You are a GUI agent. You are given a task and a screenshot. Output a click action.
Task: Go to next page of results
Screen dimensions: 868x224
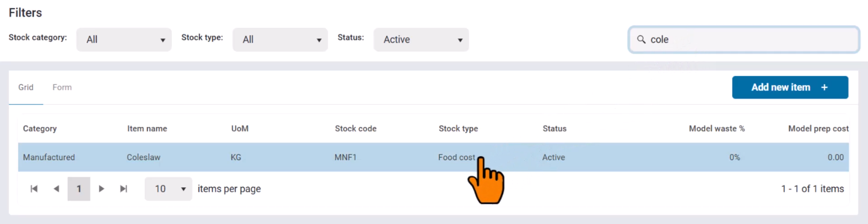click(102, 189)
